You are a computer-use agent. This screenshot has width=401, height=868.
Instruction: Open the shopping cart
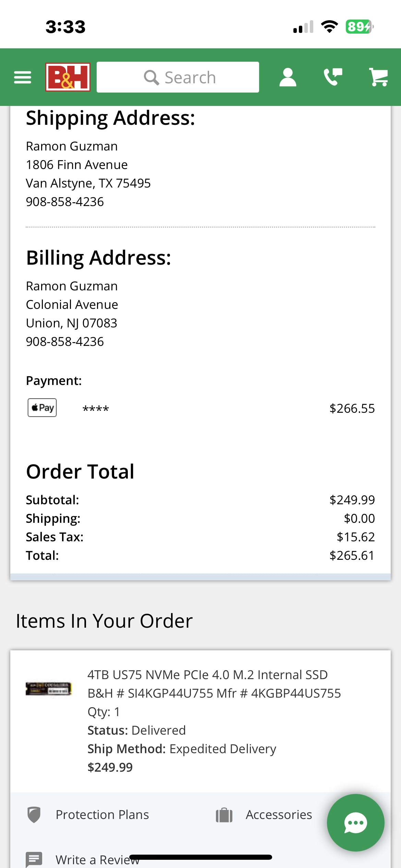click(378, 77)
